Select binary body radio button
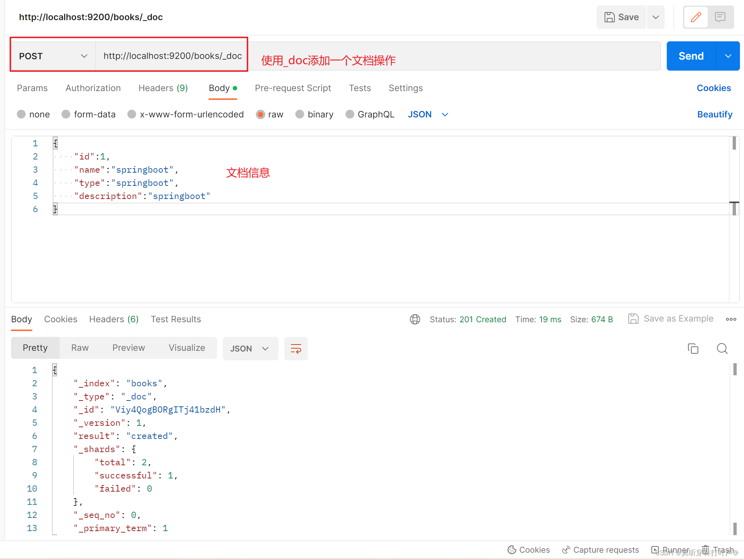 300,114
